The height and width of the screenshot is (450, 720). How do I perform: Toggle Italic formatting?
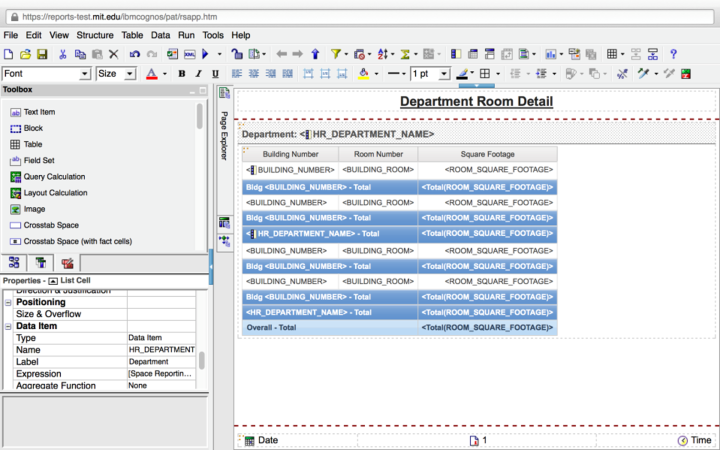pyautogui.click(x=199, y=74)
